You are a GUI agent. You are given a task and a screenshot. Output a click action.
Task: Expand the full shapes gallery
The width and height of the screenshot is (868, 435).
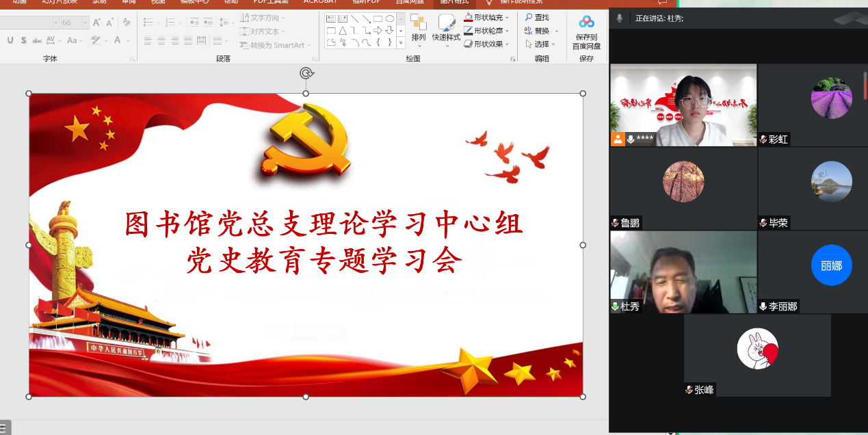pyautogui.click(x=401, y=42)
